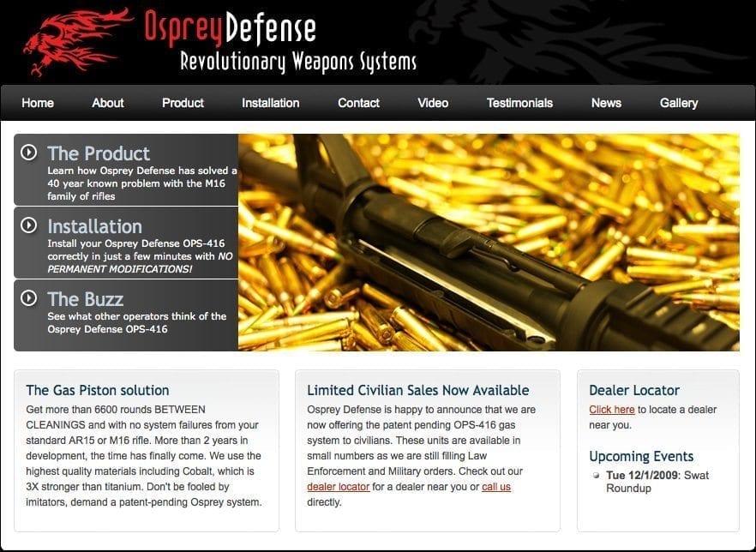Follow the 'Click here' dealer link
The width and height of the screenshot is (756, 552).
click(x=612, y=410)
